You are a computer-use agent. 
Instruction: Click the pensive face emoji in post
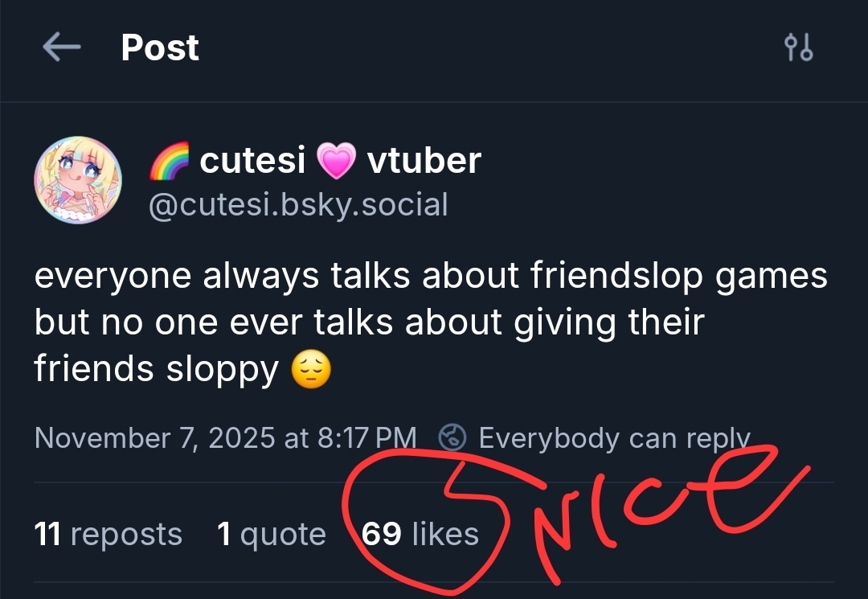309,370
